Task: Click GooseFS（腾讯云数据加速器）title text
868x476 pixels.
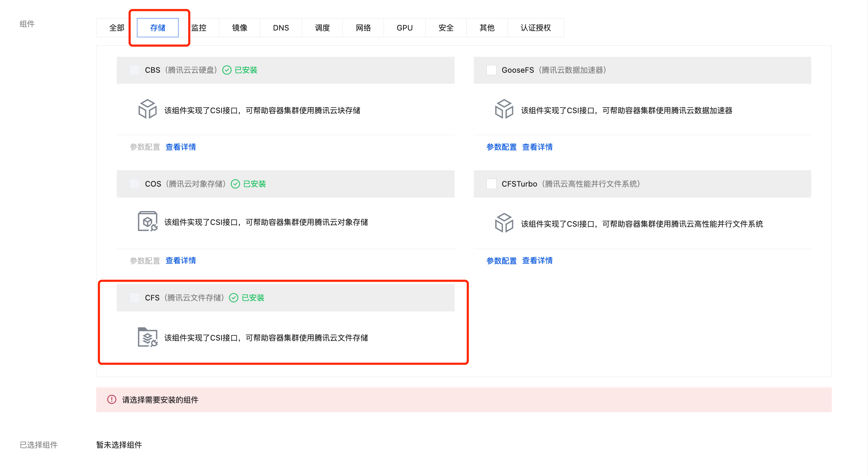Action: tap(554, 70)
